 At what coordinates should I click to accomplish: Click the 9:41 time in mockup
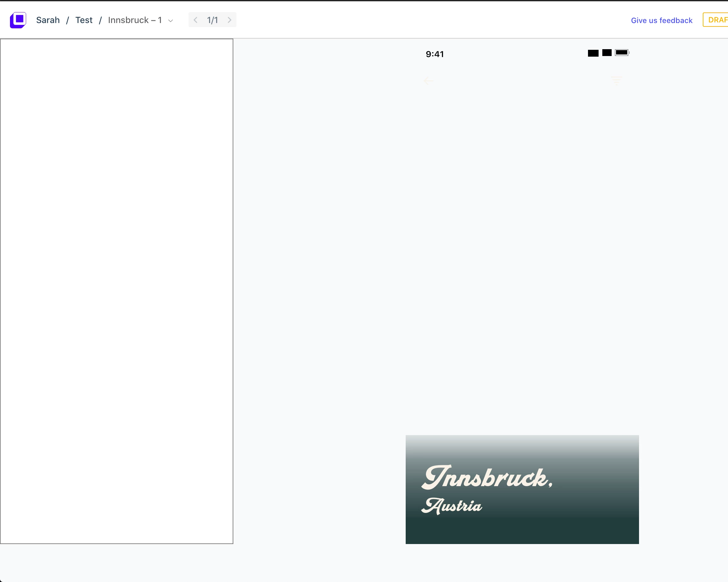click(435, 54)
